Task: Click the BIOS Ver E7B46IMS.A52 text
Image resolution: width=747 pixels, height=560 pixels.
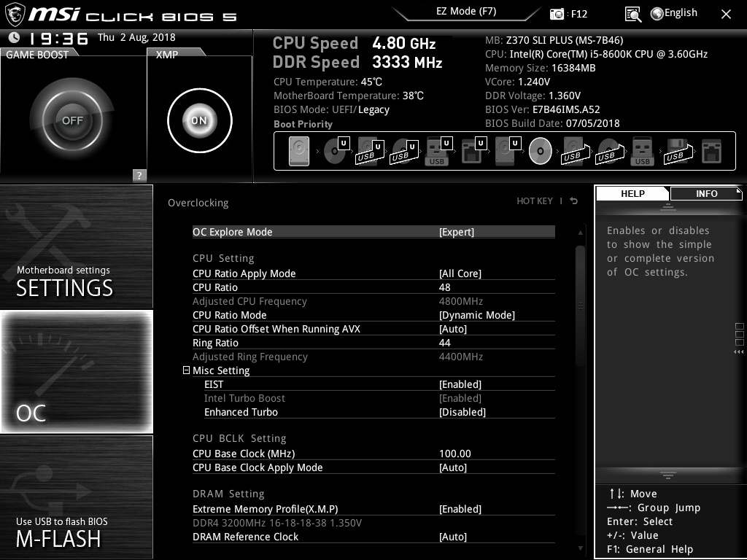Action: (542, 109)
